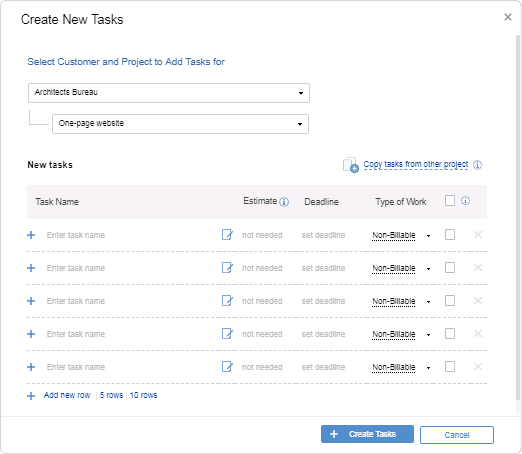Click the Add new row link
522x454 pixels.
click(x=67, y=395)
